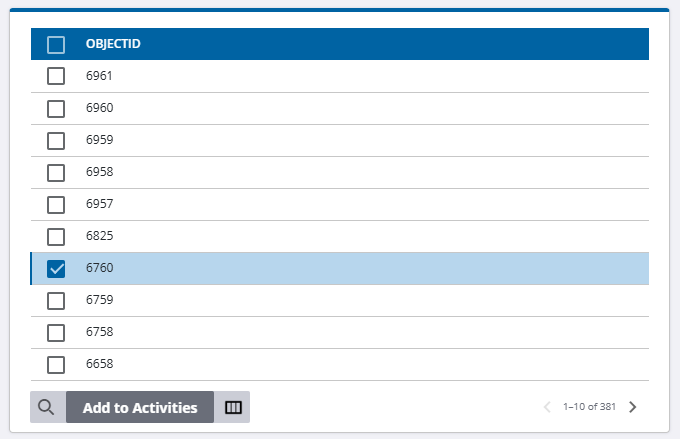Check the box next to 6759

[56, 300]
